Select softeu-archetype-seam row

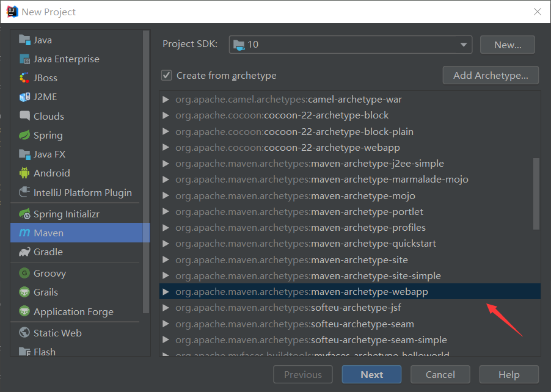350,324
